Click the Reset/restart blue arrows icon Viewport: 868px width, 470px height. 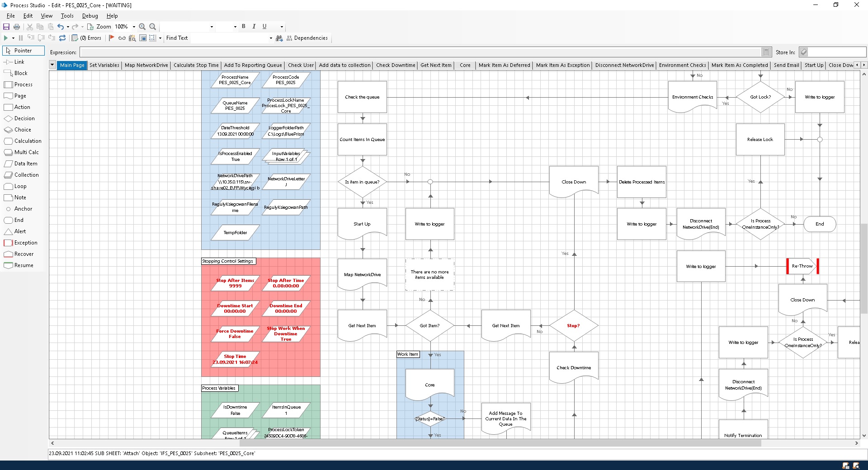click(x=62, y=38)
